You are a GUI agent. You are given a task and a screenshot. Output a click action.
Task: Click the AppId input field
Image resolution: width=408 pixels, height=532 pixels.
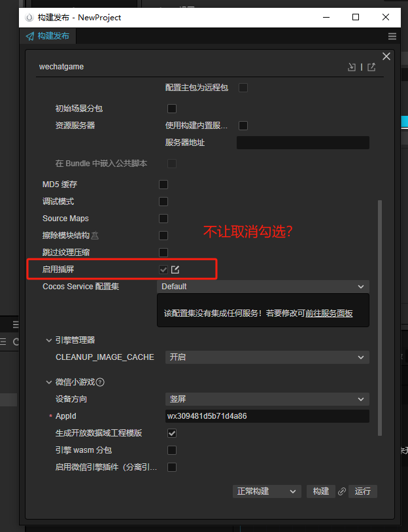pyautogui.click(x=267, y=416)
